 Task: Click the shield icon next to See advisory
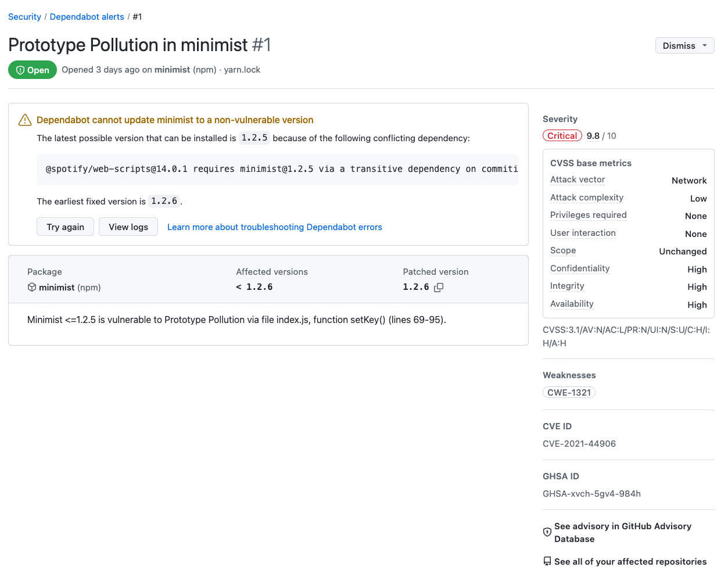[547, 532]
